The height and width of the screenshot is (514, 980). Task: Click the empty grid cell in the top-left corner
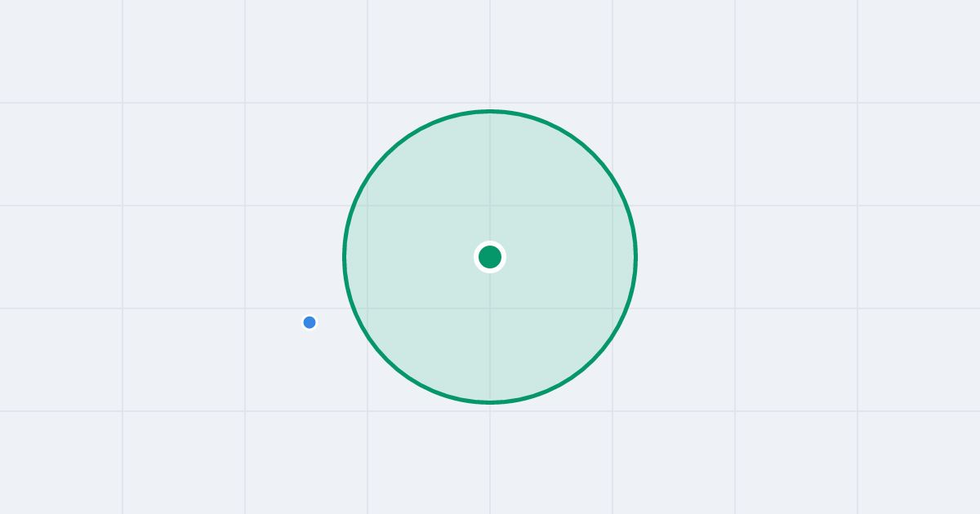pos(61,51)
